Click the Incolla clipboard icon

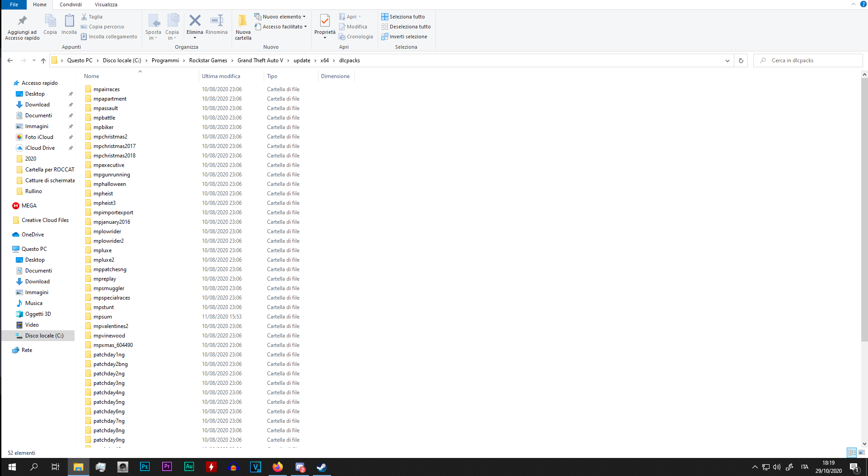(x=69, y=21)
